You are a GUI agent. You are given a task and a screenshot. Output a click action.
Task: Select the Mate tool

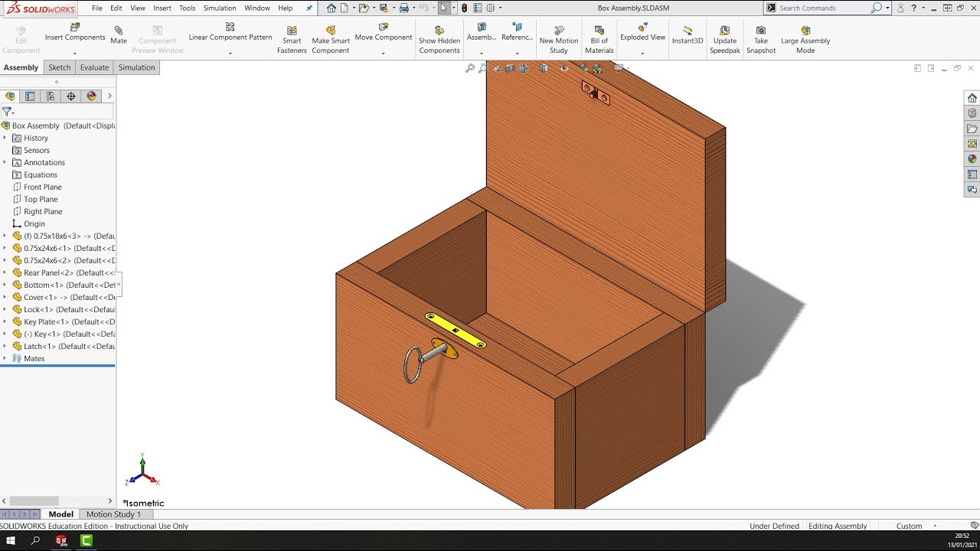tap(119, 35)
